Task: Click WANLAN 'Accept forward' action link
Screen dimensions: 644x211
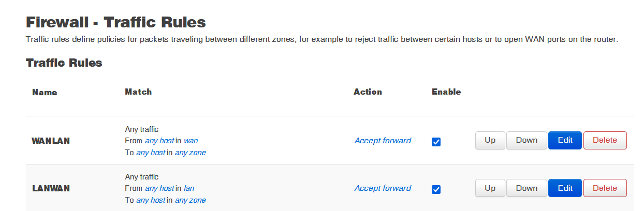Action: point(383,141)
